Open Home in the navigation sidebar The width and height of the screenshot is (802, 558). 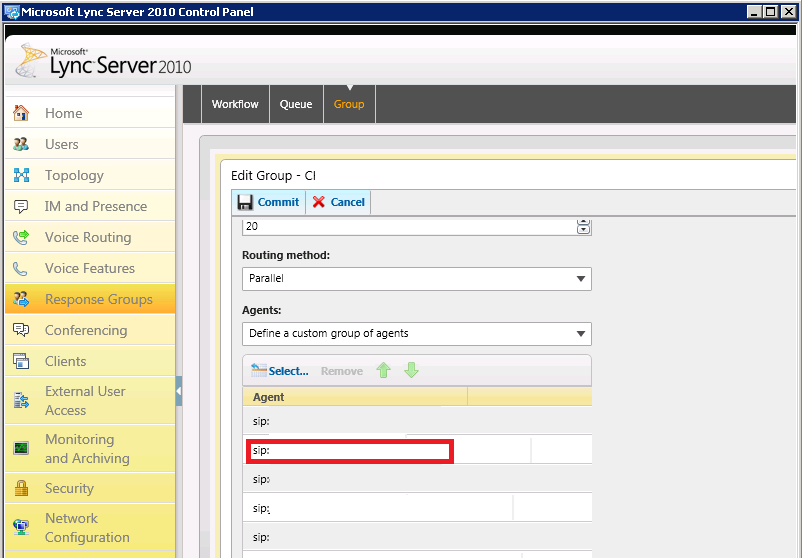(x=90, y=113)
